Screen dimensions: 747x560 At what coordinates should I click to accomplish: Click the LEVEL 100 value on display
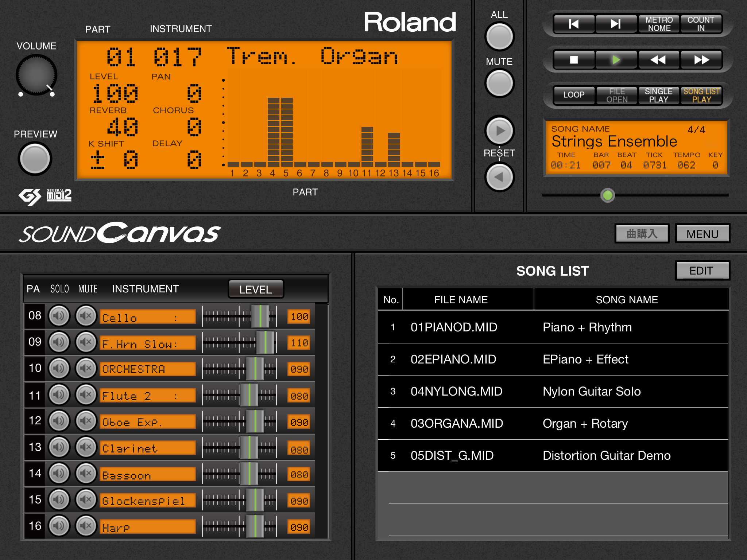pos(115,93)
